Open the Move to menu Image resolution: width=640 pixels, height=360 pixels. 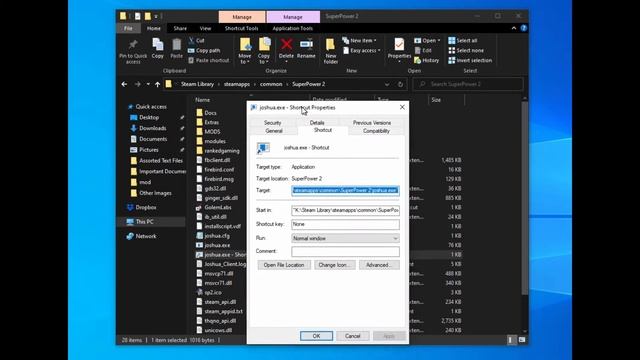(x=245, y=51)
